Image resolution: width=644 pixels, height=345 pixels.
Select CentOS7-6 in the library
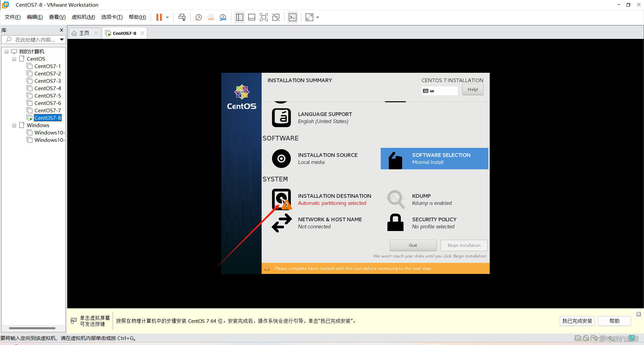coord(47,103)
